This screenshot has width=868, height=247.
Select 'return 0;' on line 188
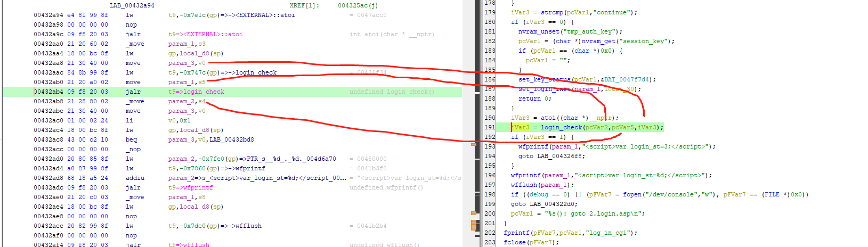[535, 98]
